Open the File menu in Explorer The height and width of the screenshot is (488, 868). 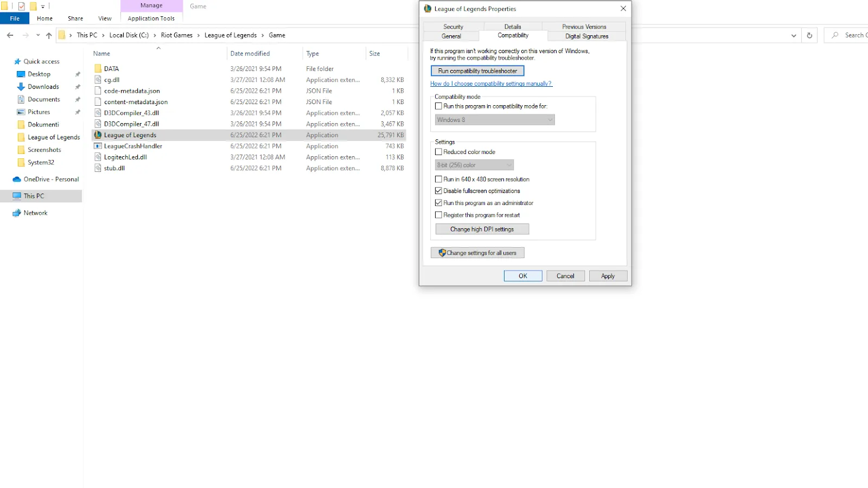[x=15, y=18]
